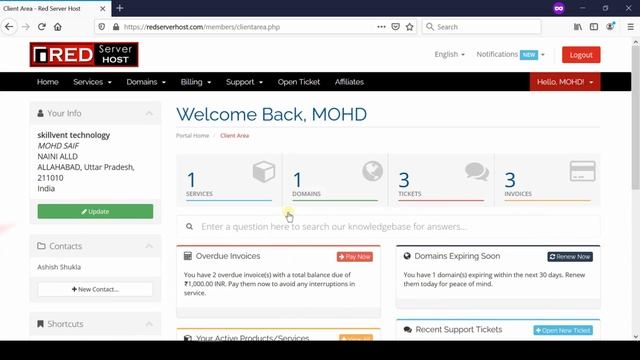Toggle the sidebar view icon
This screenshot has width=640, height=360.
tap(594, 27)
